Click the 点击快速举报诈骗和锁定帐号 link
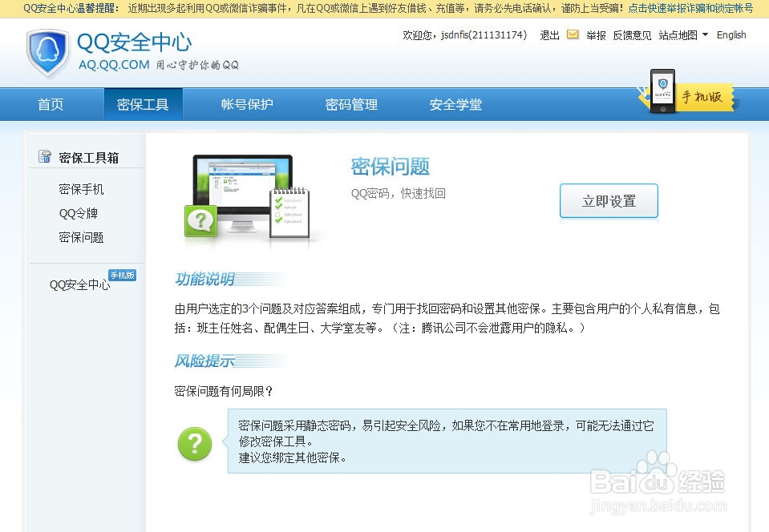Image resolution: width=769 pixels, height=532 pixels. [x=690, y=8]
